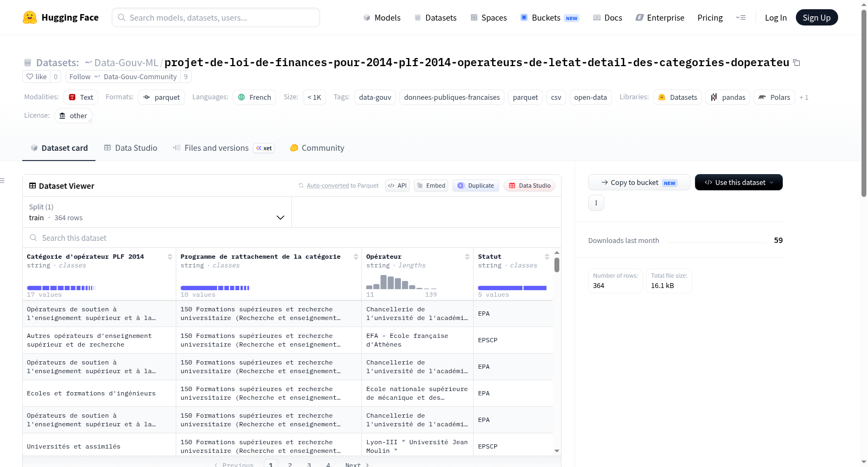This screenshot has width=868, height=467.
Task: Open the Enterprise page
Action: coord(660,17)
